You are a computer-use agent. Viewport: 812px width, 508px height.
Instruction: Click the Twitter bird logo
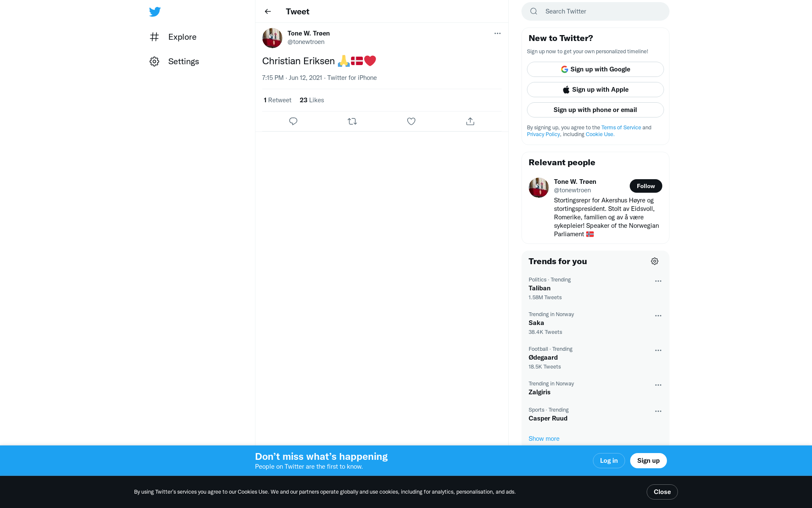(x=155, y=11)
